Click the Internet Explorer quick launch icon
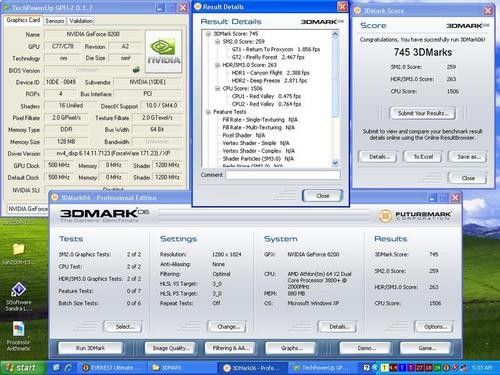 tap(68, 367)
